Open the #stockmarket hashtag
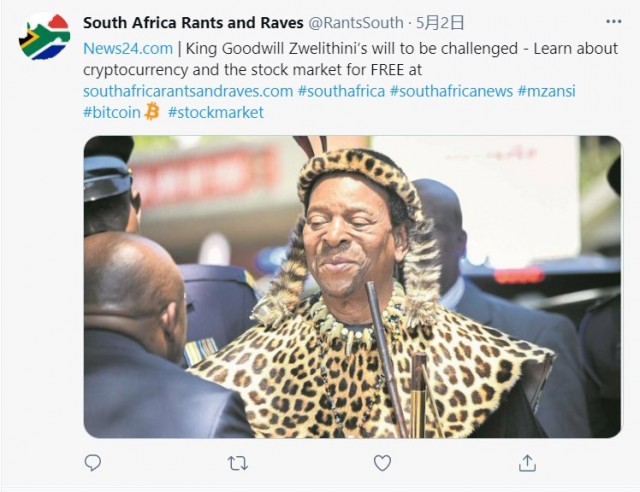 click(x=216, y=112)
